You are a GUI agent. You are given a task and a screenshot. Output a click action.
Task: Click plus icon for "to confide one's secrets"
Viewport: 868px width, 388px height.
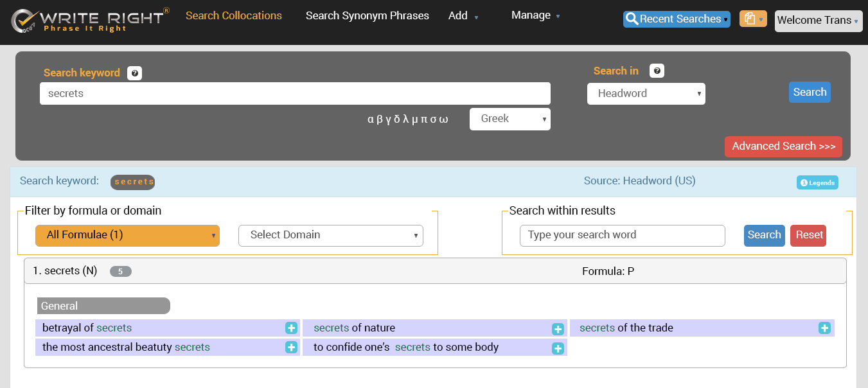[558, 348]
